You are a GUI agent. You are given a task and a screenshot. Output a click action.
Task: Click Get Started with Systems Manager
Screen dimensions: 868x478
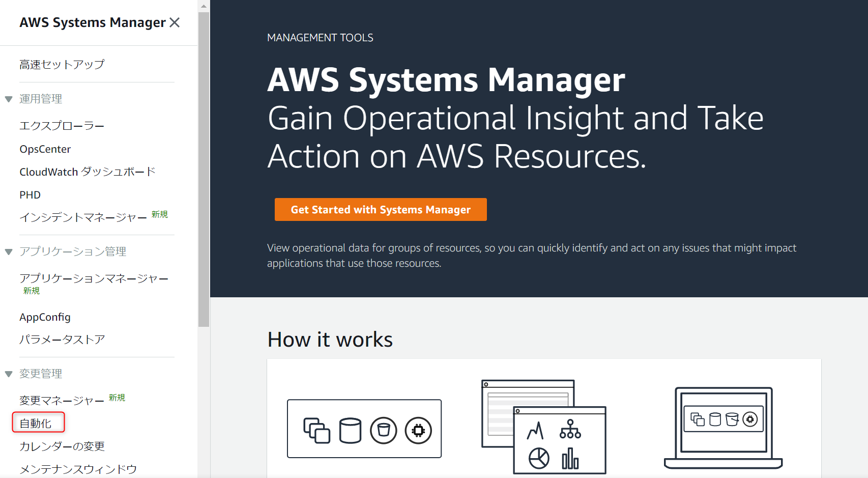click(380, 209)
